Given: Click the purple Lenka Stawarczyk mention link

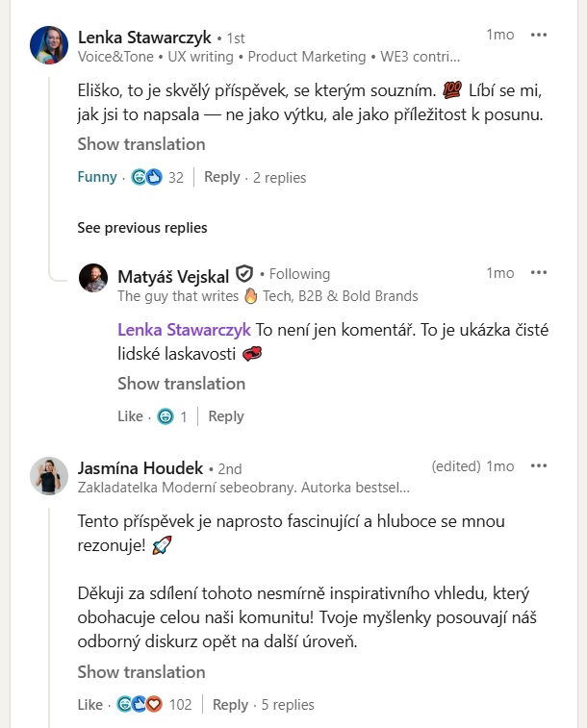Looking at the screenshot, I should point(184,330).
